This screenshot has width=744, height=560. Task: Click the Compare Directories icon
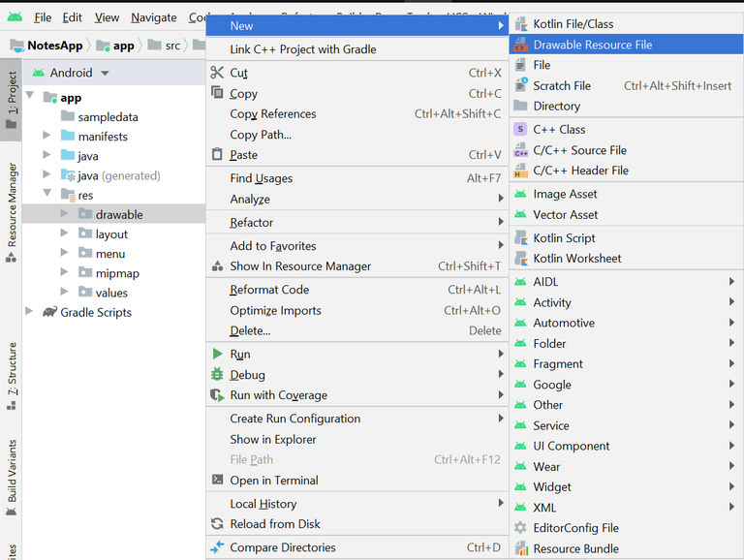coord(217,547)
